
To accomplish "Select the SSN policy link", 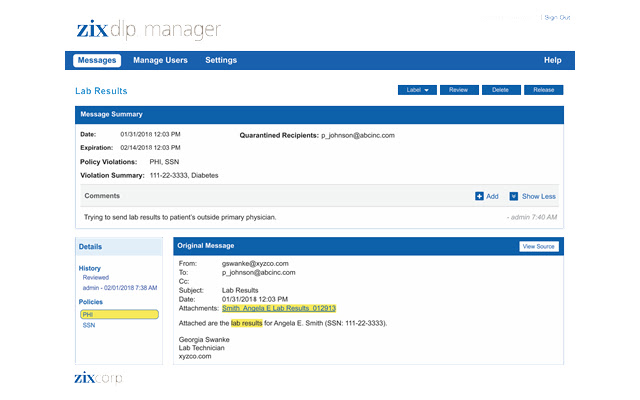I will (x=89, y=325).
